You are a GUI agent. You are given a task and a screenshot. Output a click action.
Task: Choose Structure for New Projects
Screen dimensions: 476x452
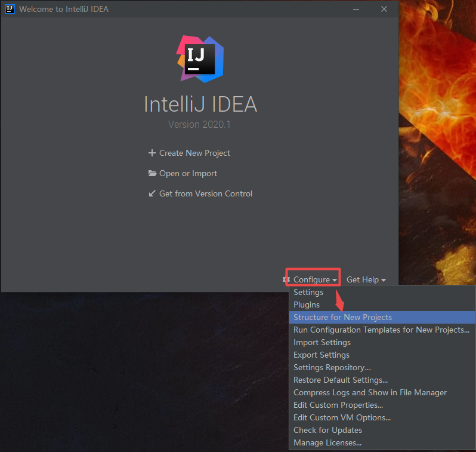click(382, 317)
